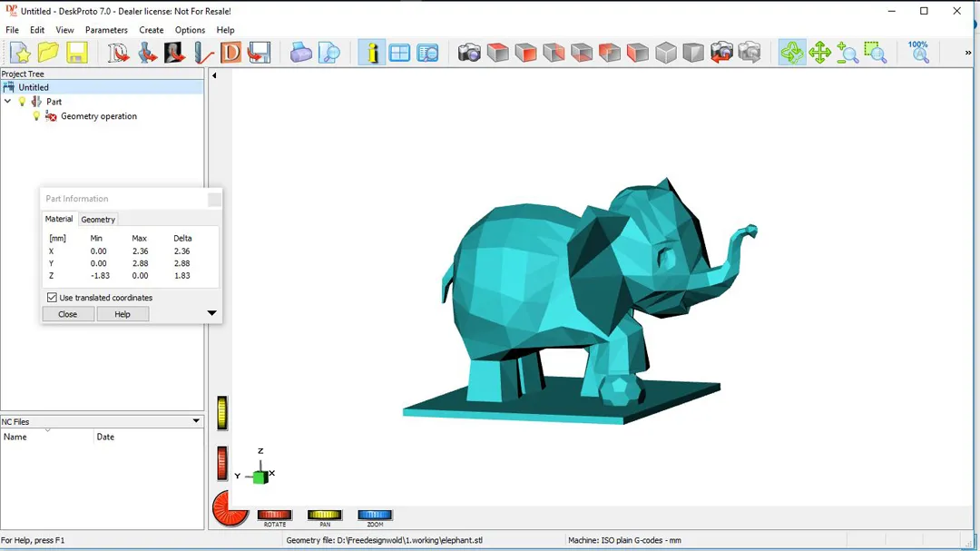The height and width of the screenshot is (551, 980).
Task: Collapse the Part tree node
Action: [x=8, y=102]
